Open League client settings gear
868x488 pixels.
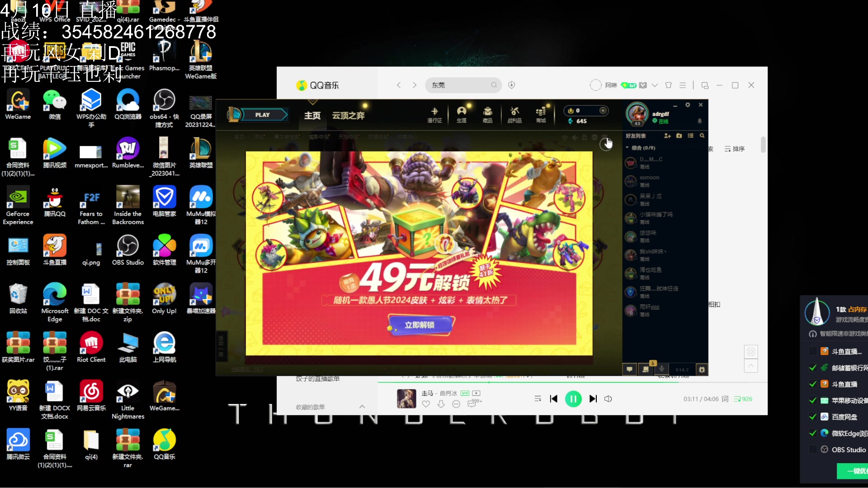(688, 105)
